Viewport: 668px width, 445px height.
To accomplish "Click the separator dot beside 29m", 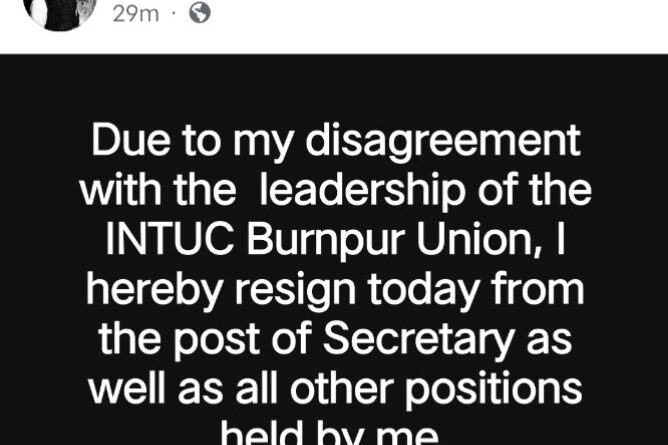I will pos(173,14).
